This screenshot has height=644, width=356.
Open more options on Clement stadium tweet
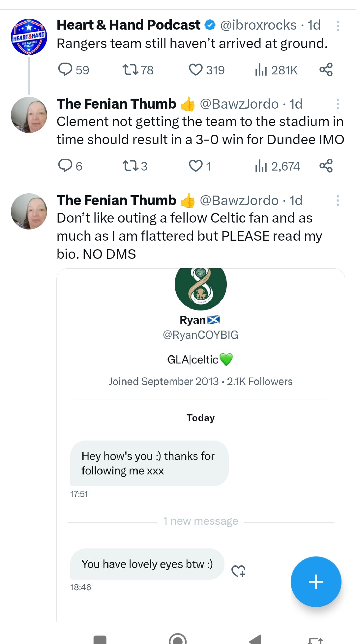338,104
